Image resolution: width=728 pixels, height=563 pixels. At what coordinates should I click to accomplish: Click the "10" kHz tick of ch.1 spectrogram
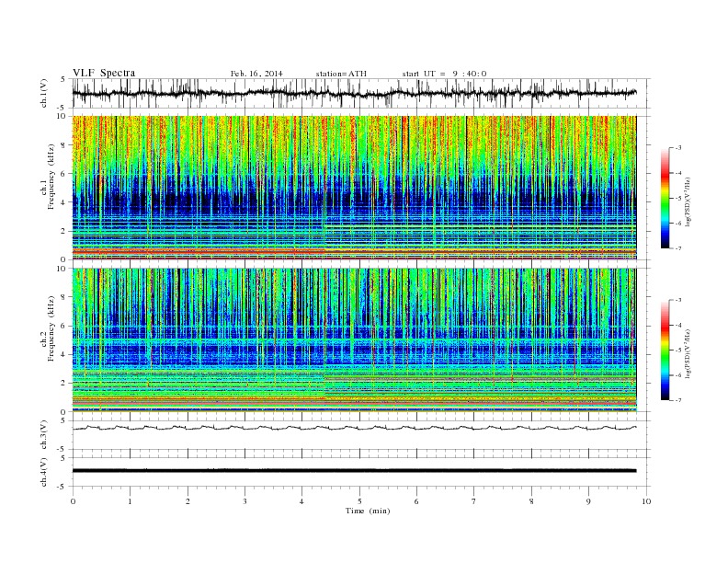click(63, 116)
